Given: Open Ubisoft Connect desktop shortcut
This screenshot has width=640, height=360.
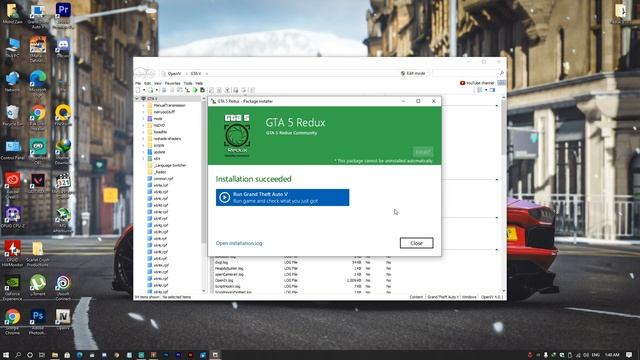Looking at the screenshot, I should (63, 288).
